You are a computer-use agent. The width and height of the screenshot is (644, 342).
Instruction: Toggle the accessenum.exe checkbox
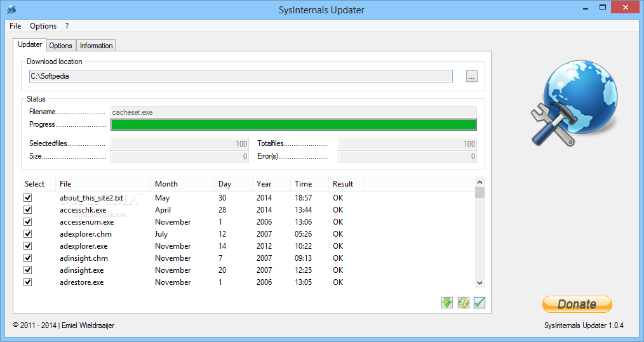click(27, 221)
